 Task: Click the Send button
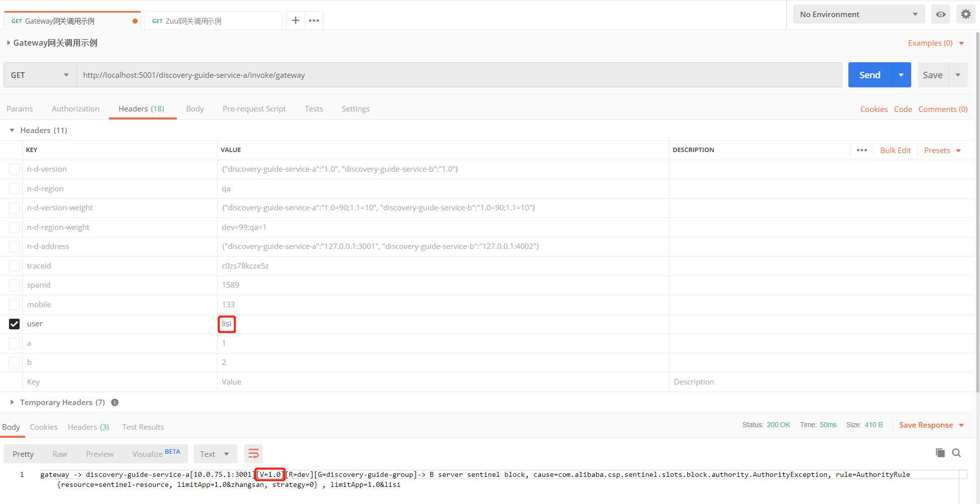tap(870, 75)
